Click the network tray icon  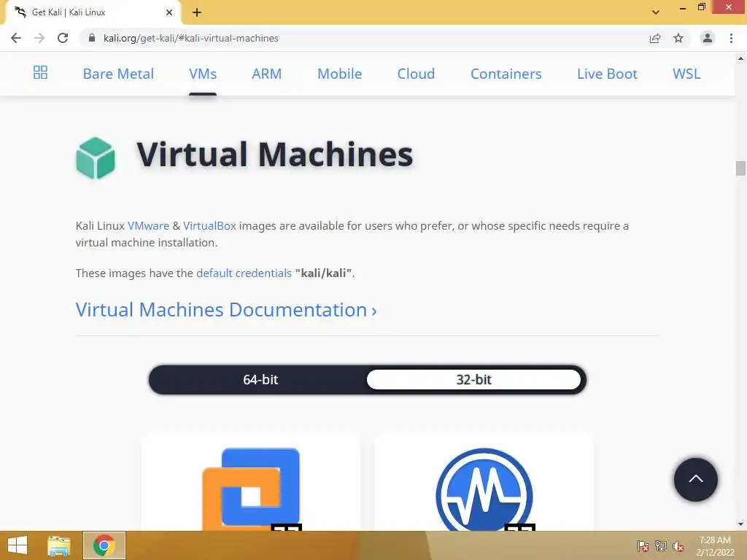tap(661, 546)
